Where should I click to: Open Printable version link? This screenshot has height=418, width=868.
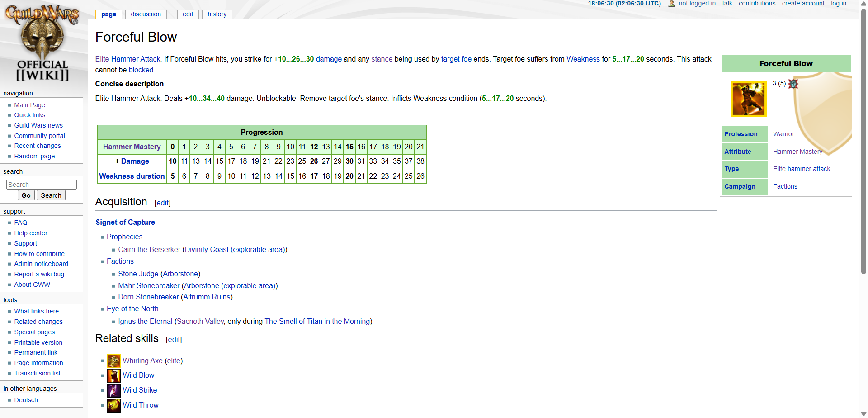click(x=38, y=342)
